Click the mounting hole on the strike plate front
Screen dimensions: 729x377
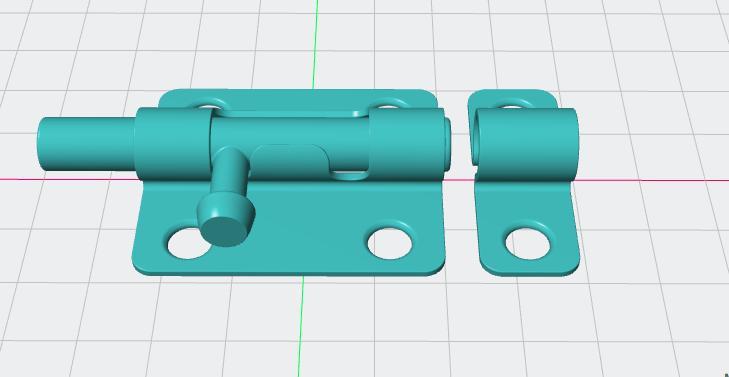click(528, 244)
